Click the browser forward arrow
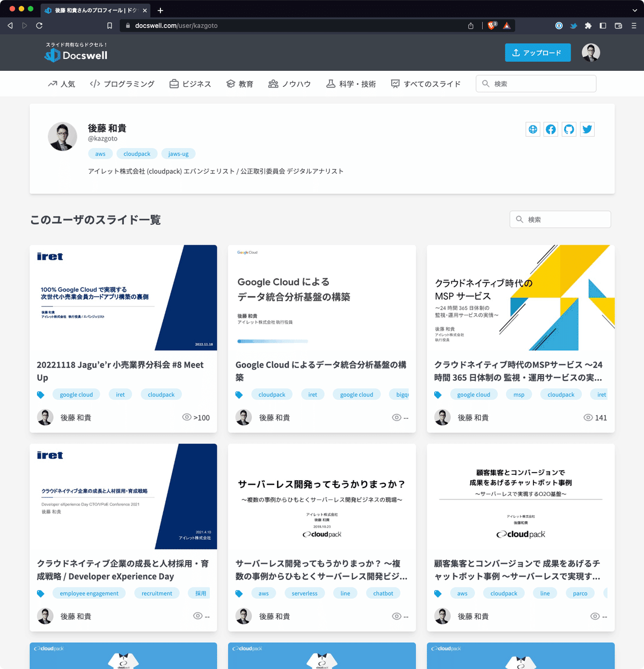This screenshot has width=644, height=669. pyautogui.click(x=25, y=25)
